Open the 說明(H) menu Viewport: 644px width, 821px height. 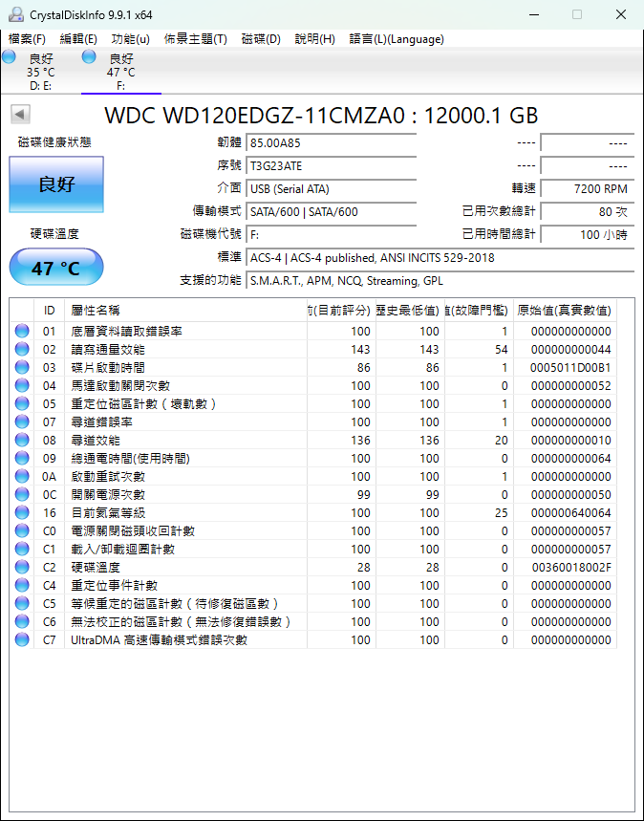(314, 39)
